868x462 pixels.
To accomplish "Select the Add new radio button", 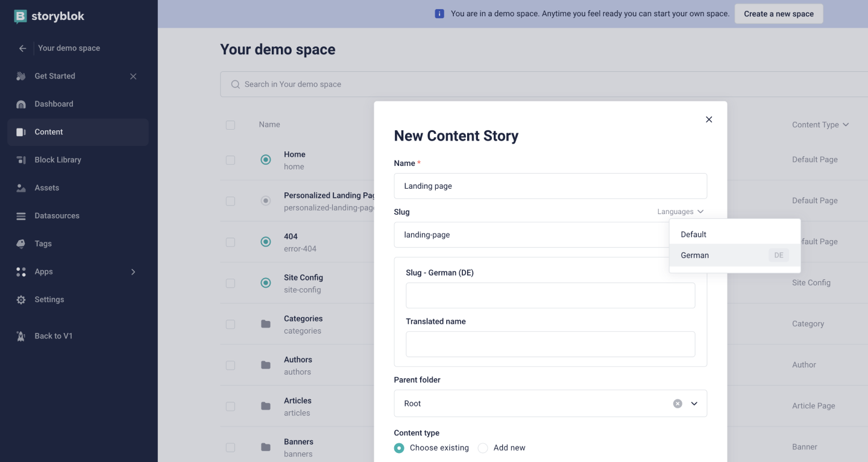I will click(x=483, y=448).
